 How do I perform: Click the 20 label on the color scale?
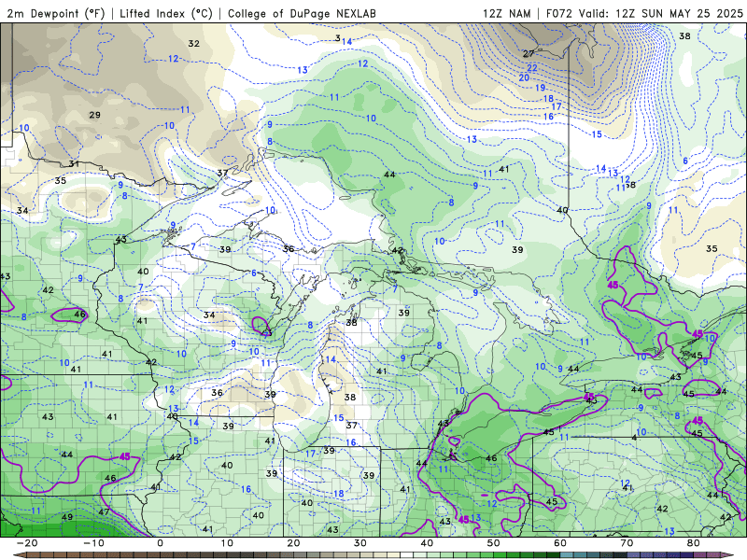293,543
